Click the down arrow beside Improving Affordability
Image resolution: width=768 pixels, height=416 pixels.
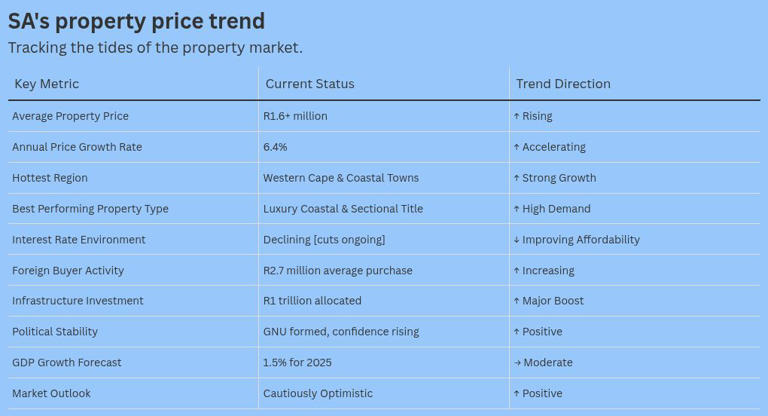coord(516,240)
